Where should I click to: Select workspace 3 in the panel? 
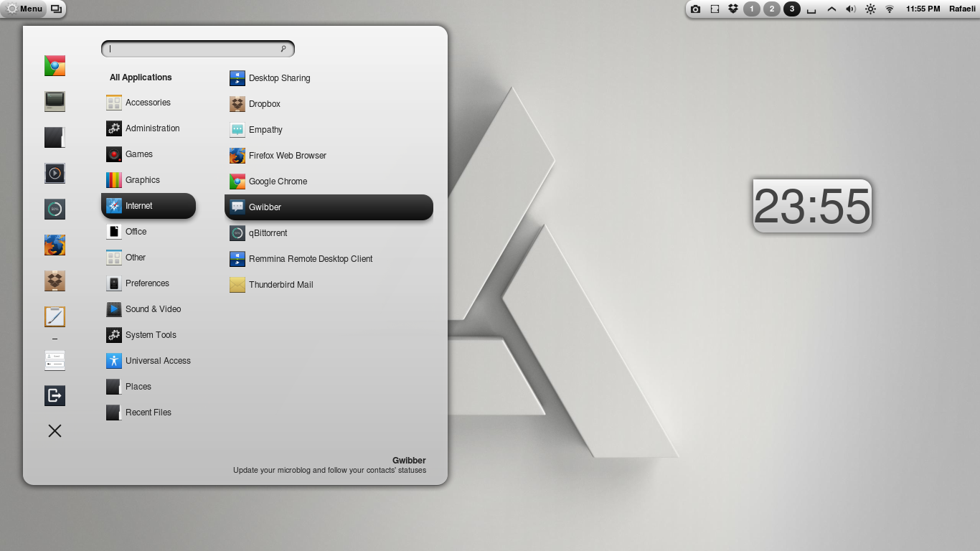coord(791,9)
